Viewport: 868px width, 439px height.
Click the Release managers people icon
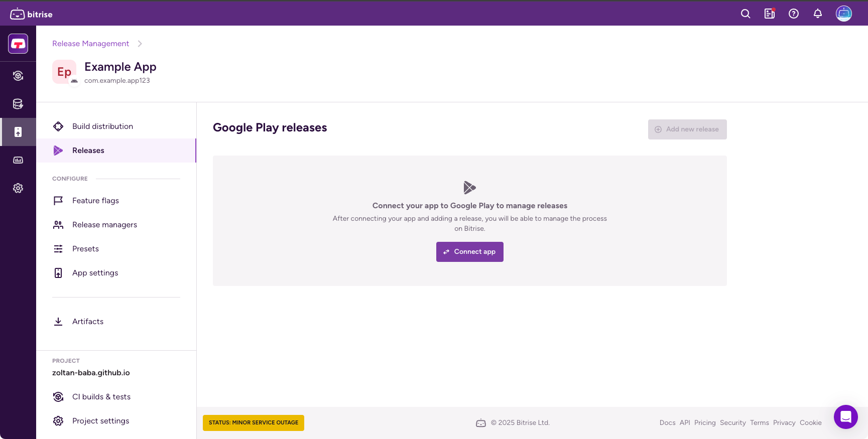click(58, 225)
